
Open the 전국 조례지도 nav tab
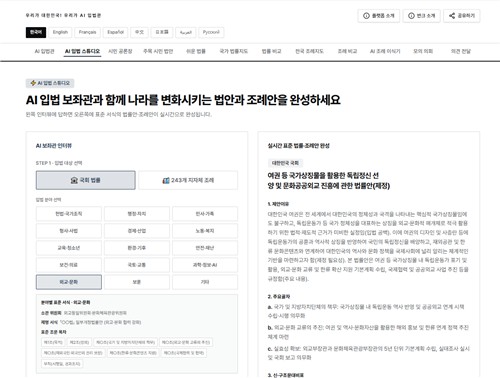point(309,51)
